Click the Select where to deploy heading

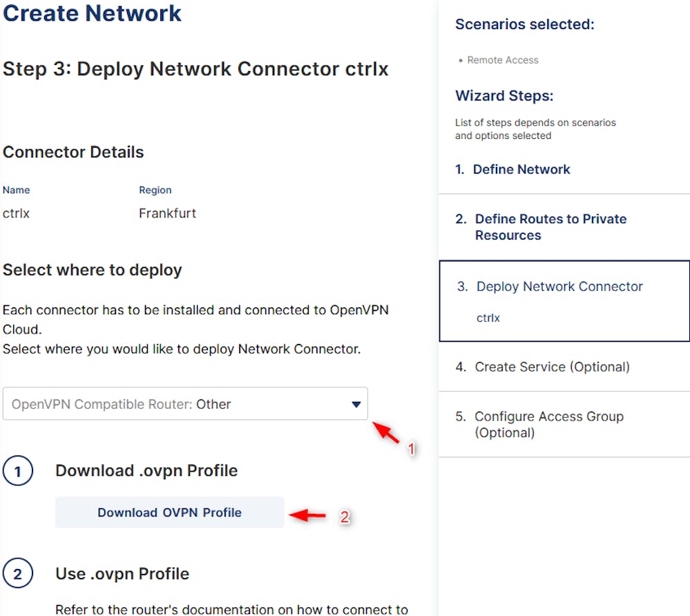[93, 270]
